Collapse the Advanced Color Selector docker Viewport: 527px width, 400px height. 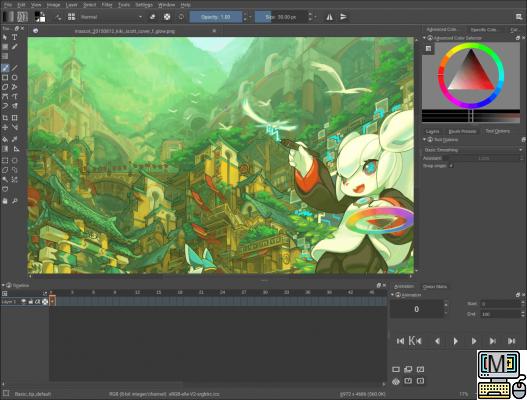click(424, 38)
